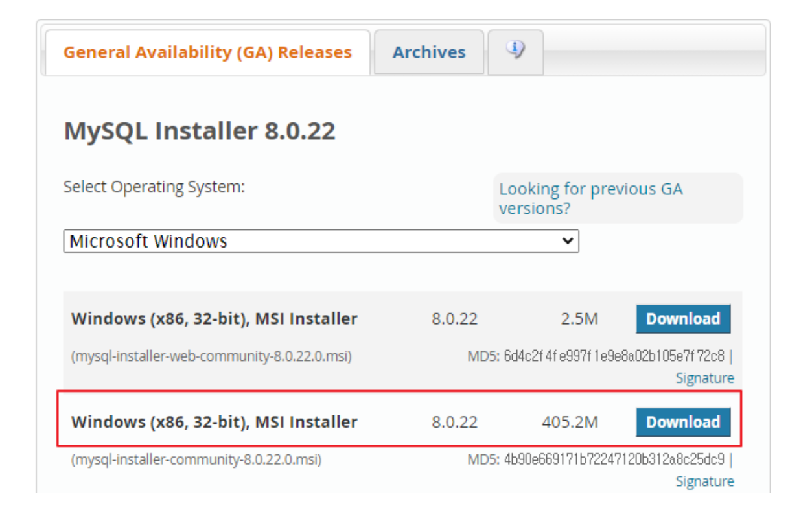
Task: Open 'Looking for previous GA versions?' link
Action: point(590,198)
